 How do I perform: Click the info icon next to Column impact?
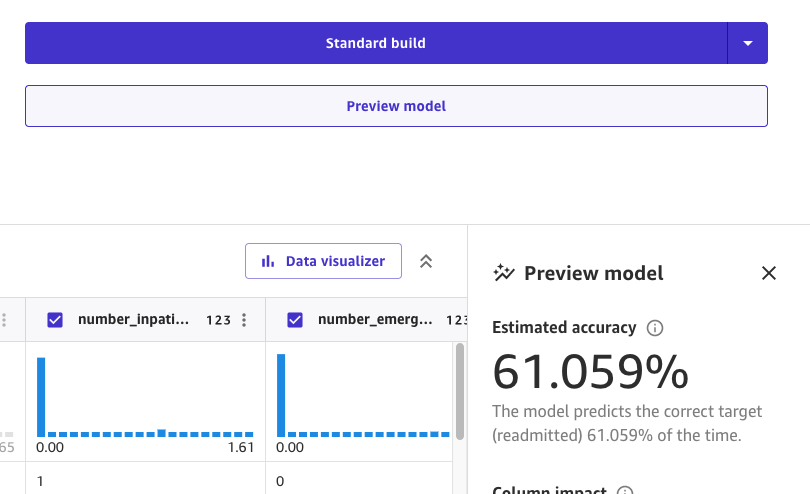625,492
